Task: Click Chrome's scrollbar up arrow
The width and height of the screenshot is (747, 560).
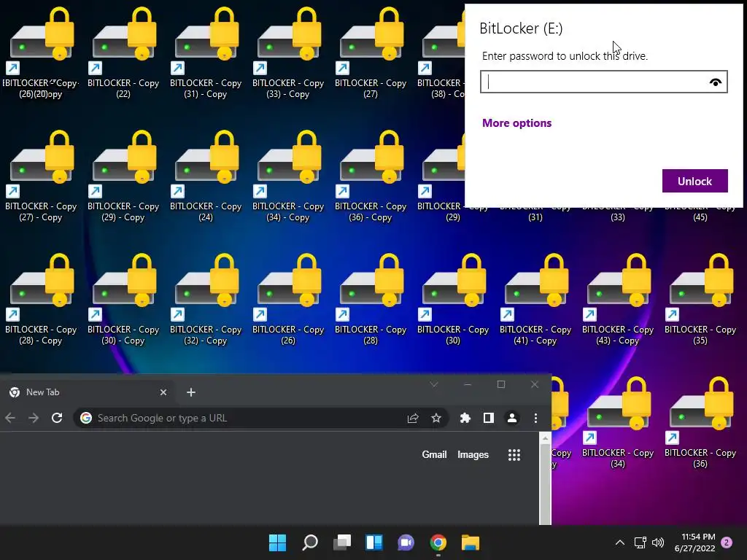Action: 545,437
